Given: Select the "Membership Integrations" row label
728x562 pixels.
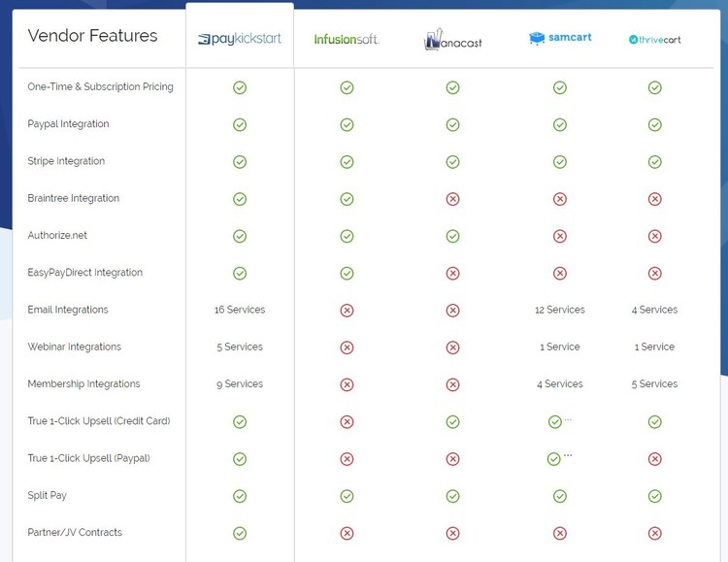Looking at the screenshot, I should point(83,384).
